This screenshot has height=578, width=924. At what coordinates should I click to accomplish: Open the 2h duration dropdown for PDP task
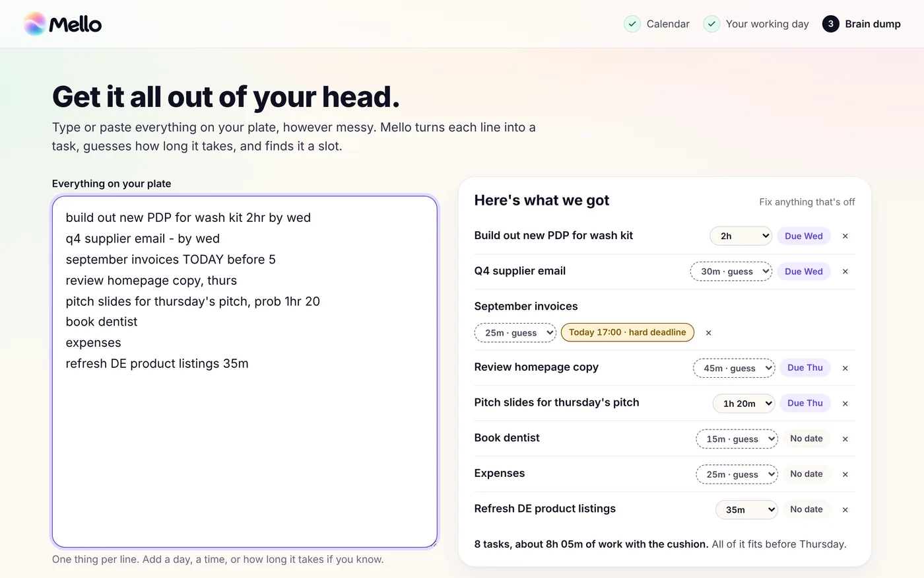click(741, 236)
